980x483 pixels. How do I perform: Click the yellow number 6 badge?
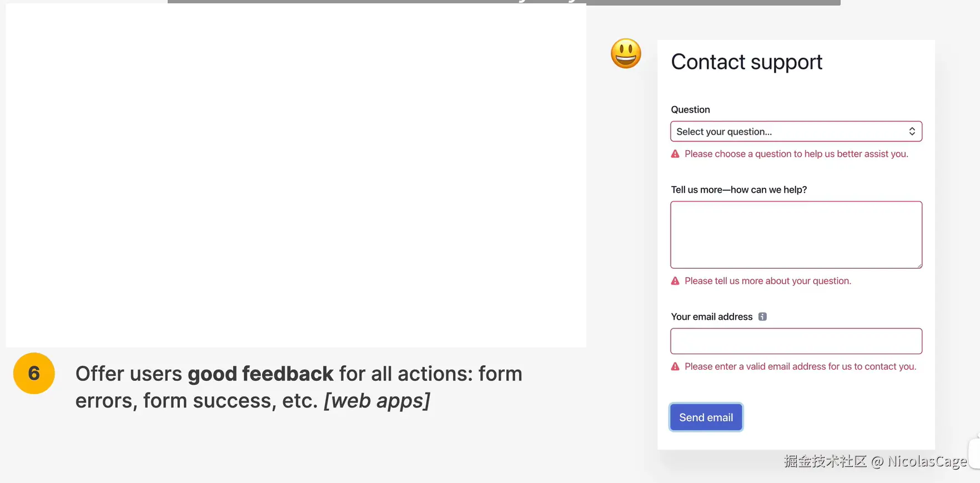coord(34,373)
